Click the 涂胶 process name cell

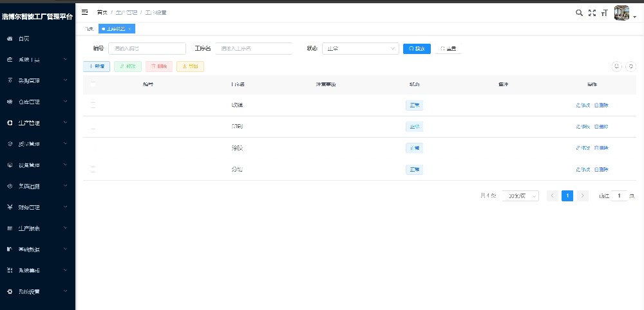pos(237,148)
